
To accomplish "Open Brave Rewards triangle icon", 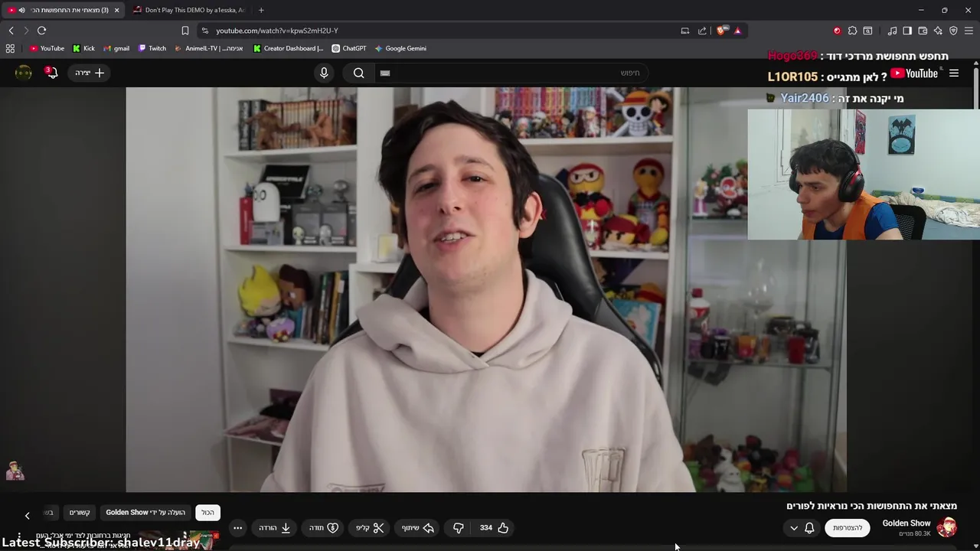I will (737, 31).
